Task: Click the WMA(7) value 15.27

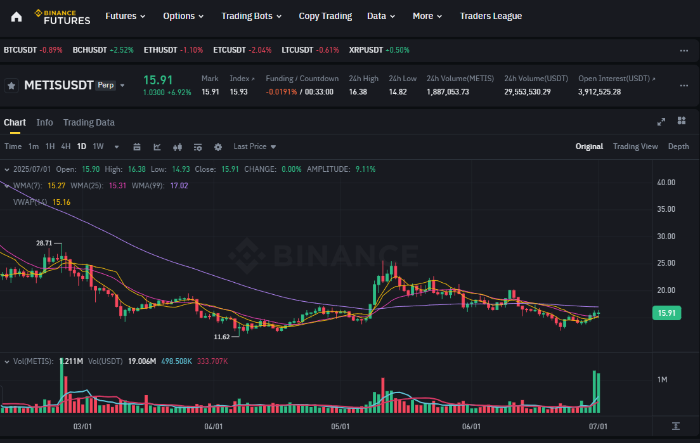Action: [x=56, y=186]
